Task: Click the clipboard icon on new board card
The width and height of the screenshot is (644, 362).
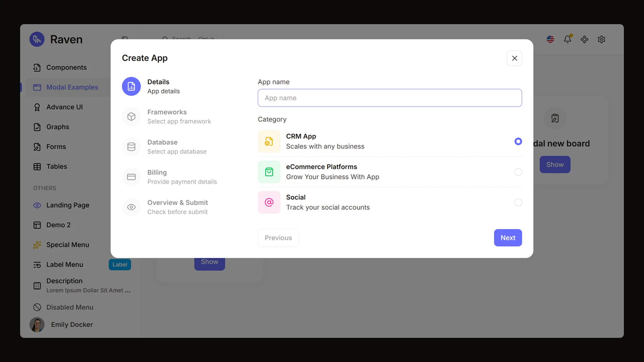Action: pos(555,118)
